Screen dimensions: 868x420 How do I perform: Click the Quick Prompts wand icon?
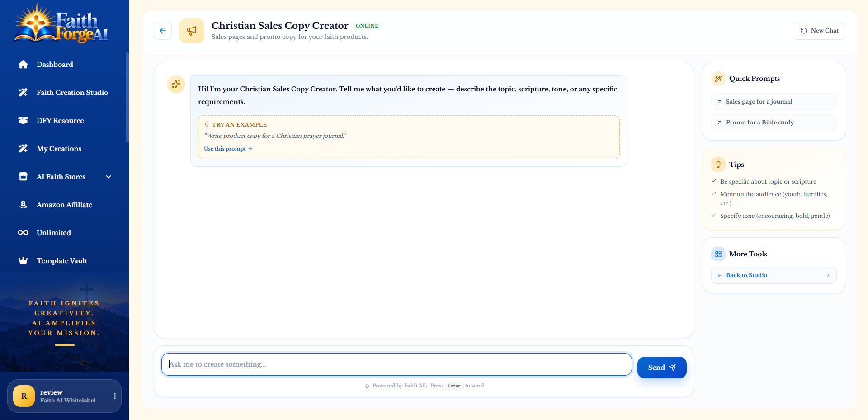pos(718,79)
